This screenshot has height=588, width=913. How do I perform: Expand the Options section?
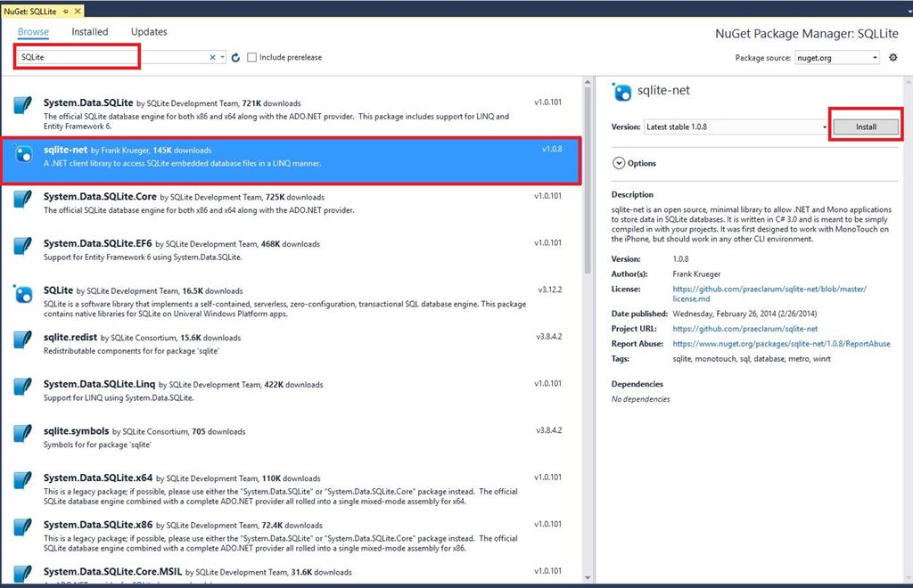(x=619, y=163)
